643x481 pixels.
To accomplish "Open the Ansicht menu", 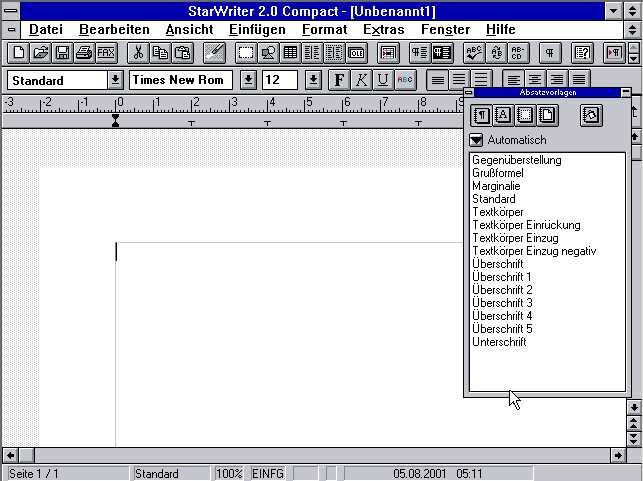I will point(189,30).
